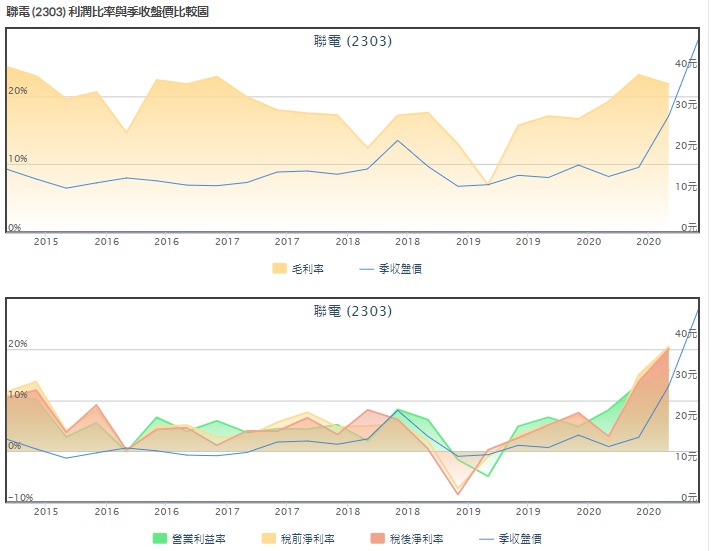711x551 pixels.
Task: Click 2019 gross margin trough in top chart
Action: (x=487, y=184)
